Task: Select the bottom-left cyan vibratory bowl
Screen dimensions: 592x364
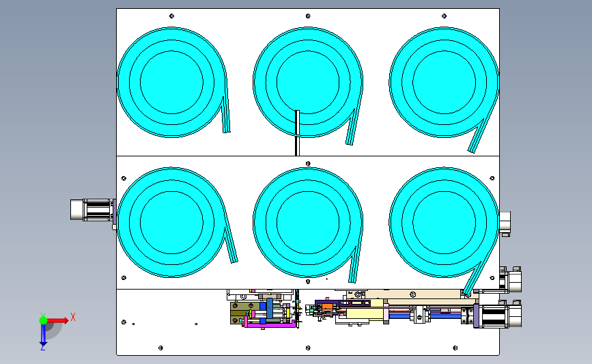Action: (x=171, y=223)
